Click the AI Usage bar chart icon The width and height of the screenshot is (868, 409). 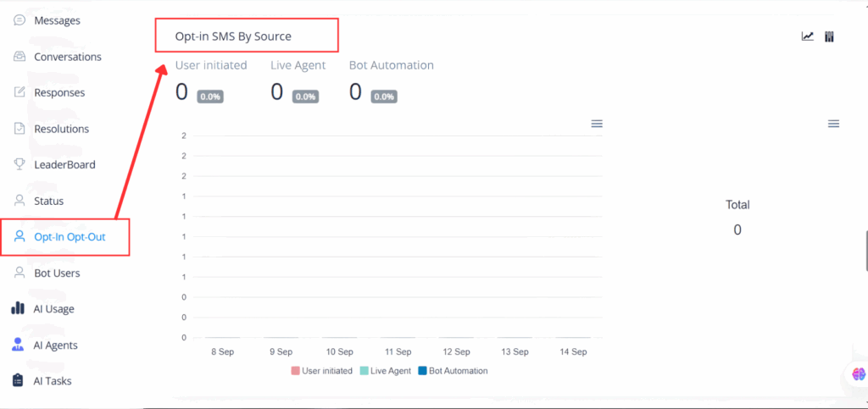(18, 309)
